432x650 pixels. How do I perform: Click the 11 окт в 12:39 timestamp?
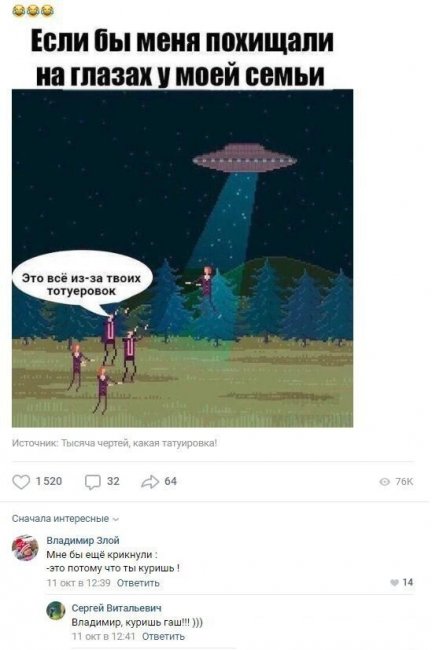click(x=79, y=583)
